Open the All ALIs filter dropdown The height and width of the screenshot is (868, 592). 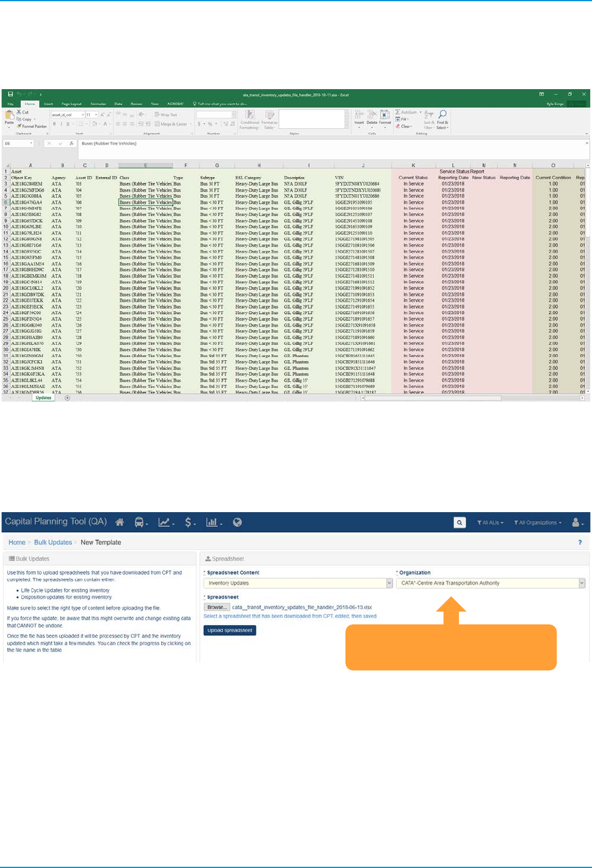click(490, 523)
